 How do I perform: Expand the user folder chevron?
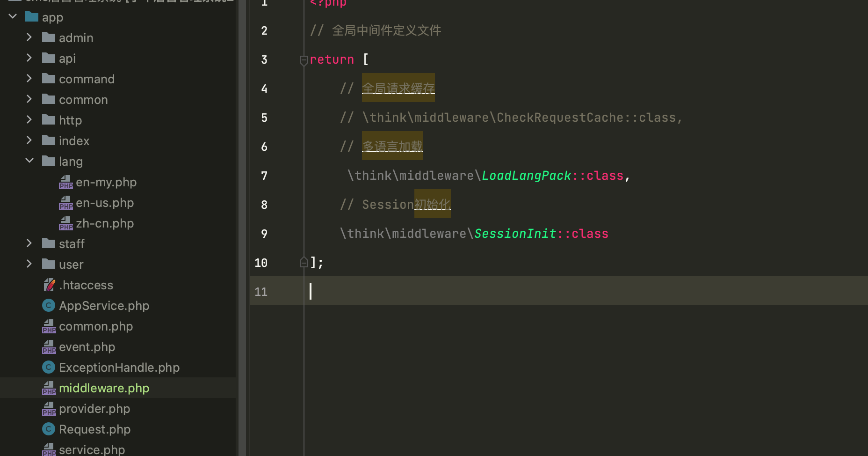(x=29, y=264)
